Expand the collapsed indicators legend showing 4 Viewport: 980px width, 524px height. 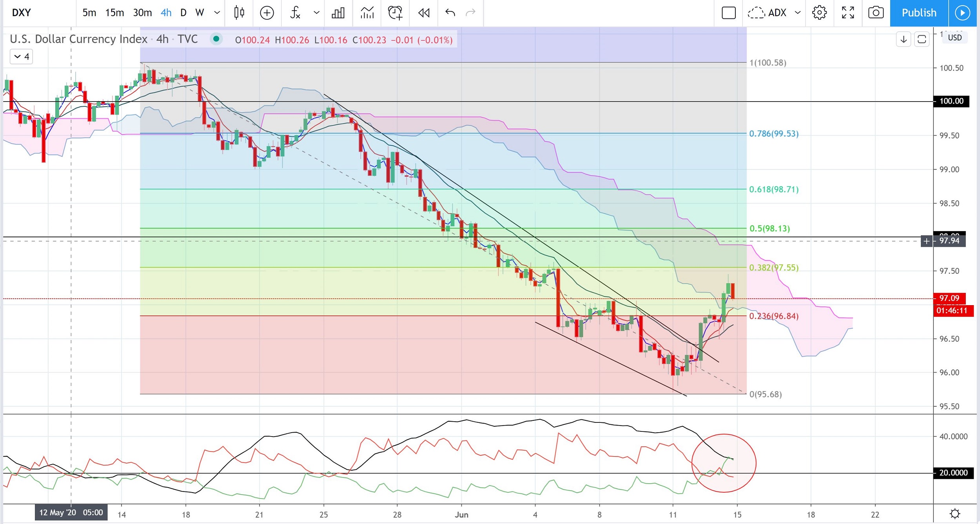coord(22,57)
